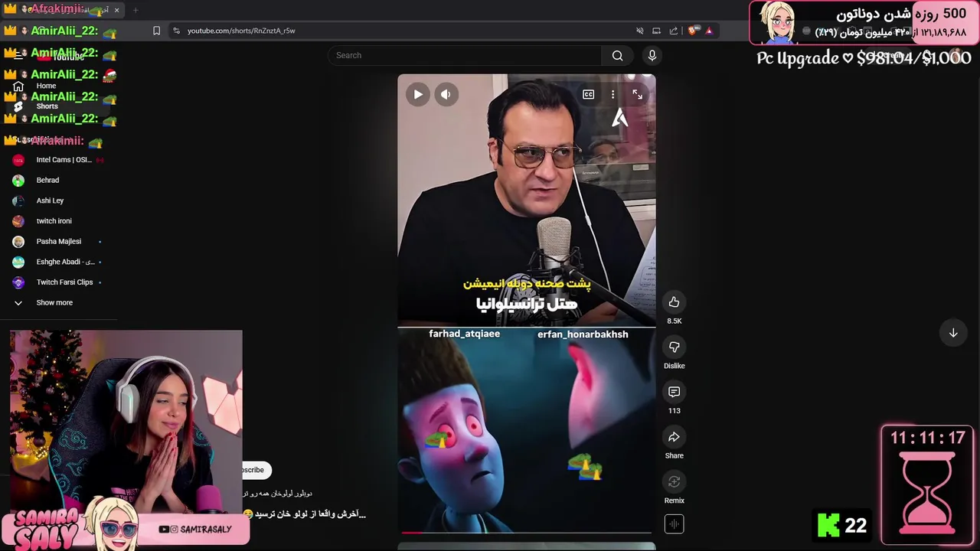The height and width of the screenshot is (551, 980).
Task: Click Pc Upgrade donation goal text
Action: pos(864,58)
